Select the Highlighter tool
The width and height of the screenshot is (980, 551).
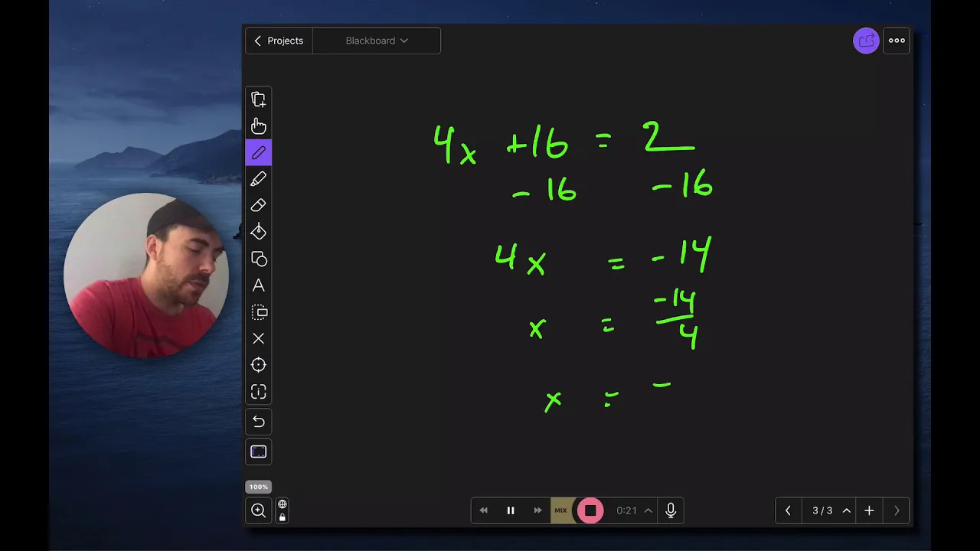point(258,179)
